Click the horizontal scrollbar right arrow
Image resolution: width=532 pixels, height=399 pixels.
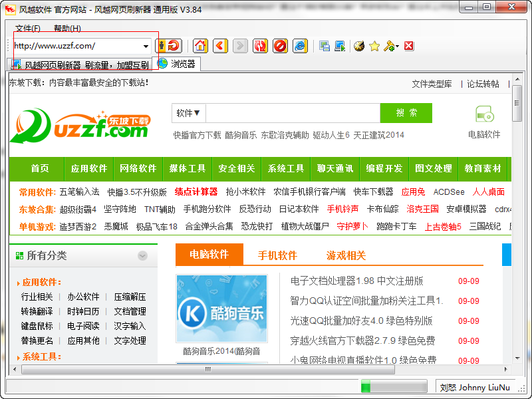(506, 369)
